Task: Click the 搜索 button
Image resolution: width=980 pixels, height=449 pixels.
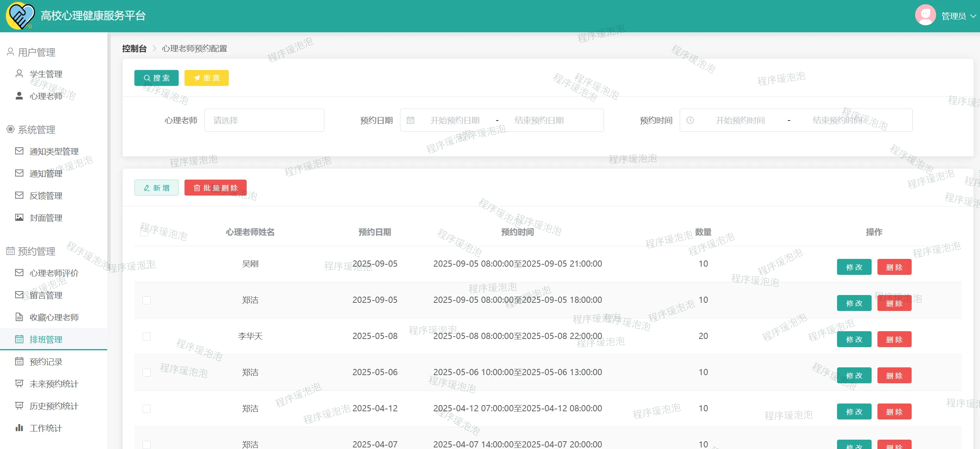Action: 156,78
